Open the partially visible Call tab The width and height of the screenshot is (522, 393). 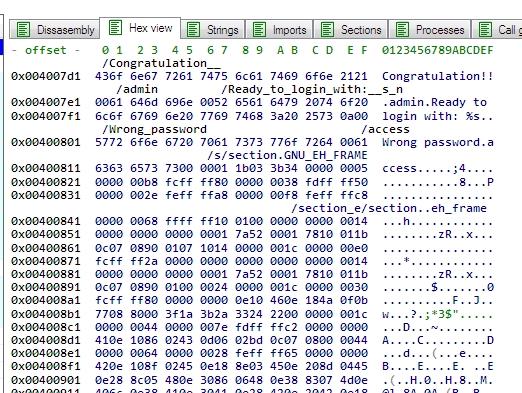pos(497,30)
